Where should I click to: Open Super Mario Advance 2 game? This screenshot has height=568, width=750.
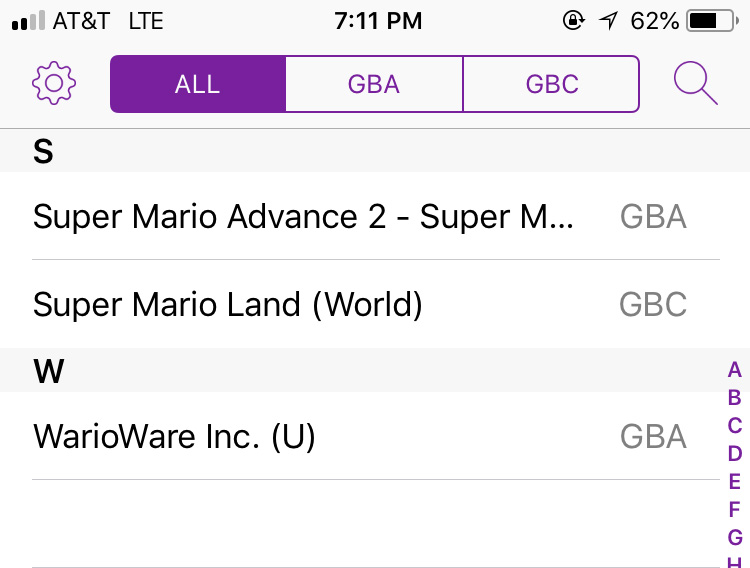(x=304, y=217)
